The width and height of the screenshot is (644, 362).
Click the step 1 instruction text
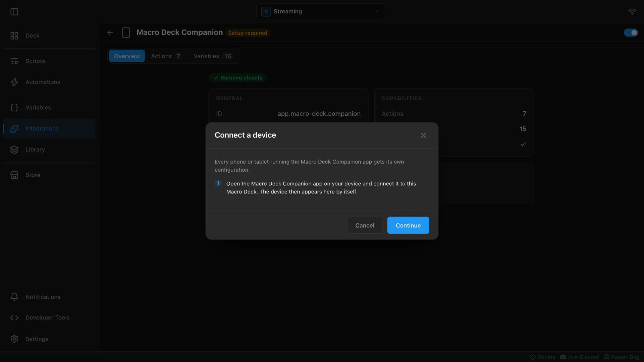coord(321,188)
